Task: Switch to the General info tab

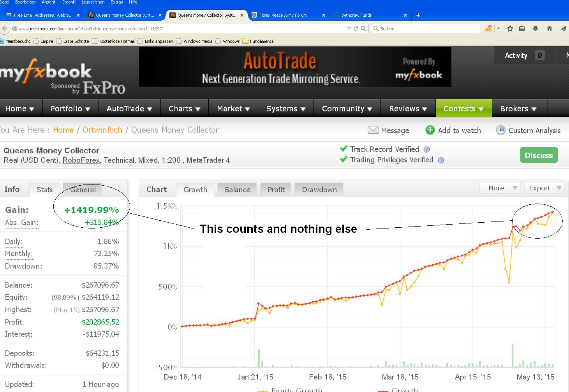Action: pos(83,190)
